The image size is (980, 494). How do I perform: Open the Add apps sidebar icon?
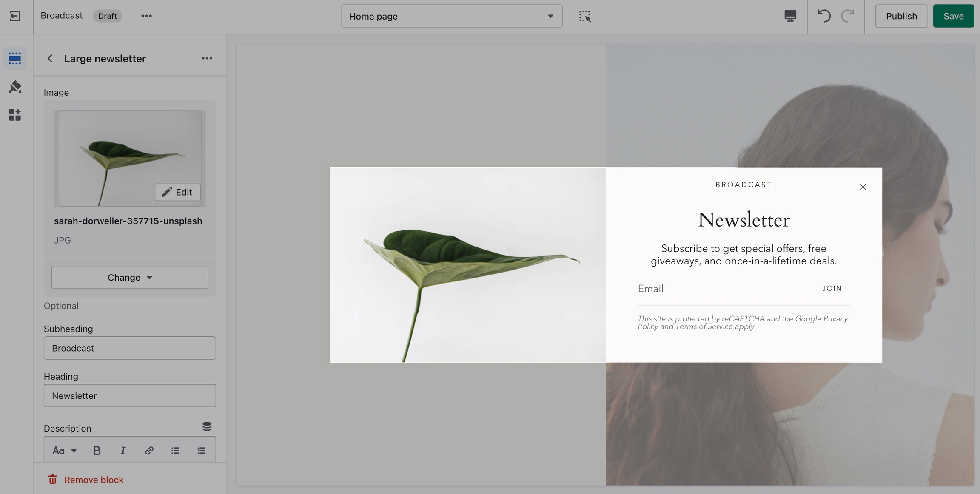pyautogui.click(x=15, y=115)
